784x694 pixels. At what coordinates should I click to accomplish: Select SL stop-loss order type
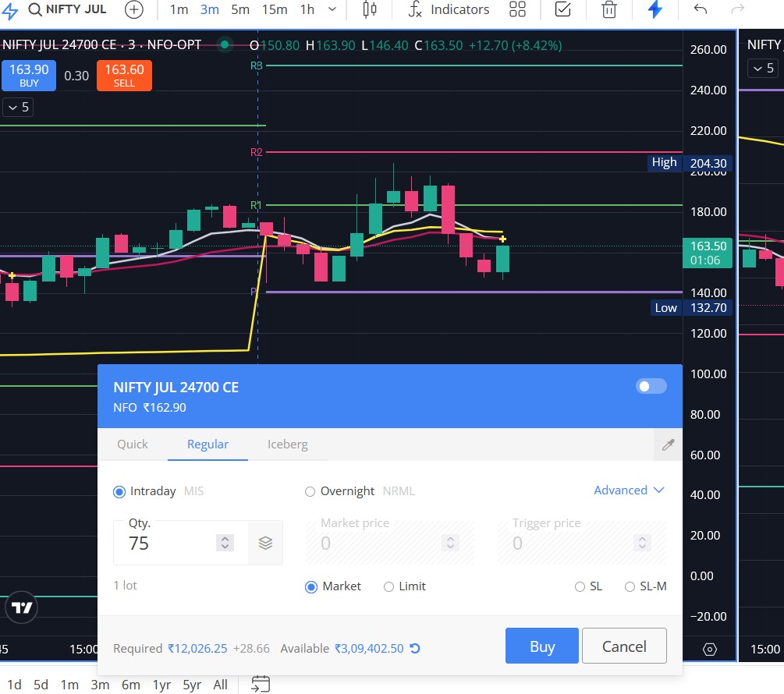(580, 586)
